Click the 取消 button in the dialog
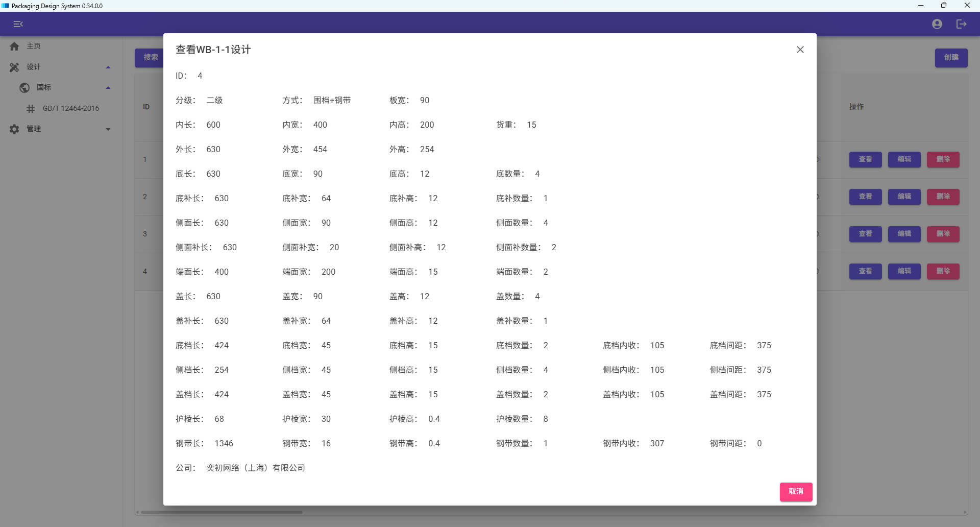This screenshot has width=980, height=527. (x=796, y=492)
